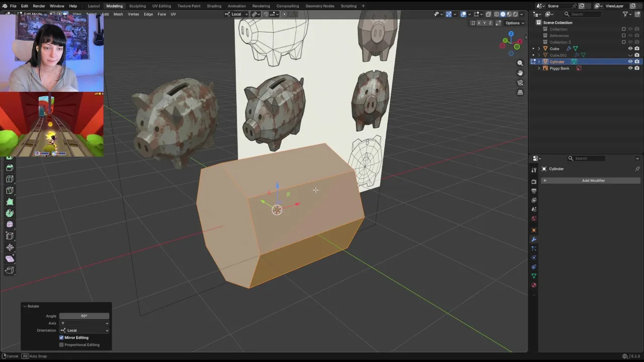
Task: Select wireframe viewport shading
Action: coord(497,14)
